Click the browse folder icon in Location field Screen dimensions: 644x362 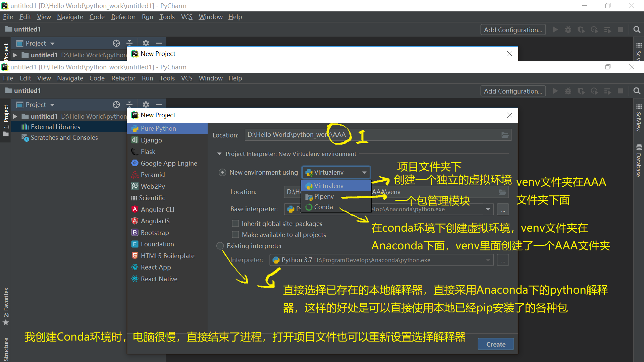(x=505, y=135)
